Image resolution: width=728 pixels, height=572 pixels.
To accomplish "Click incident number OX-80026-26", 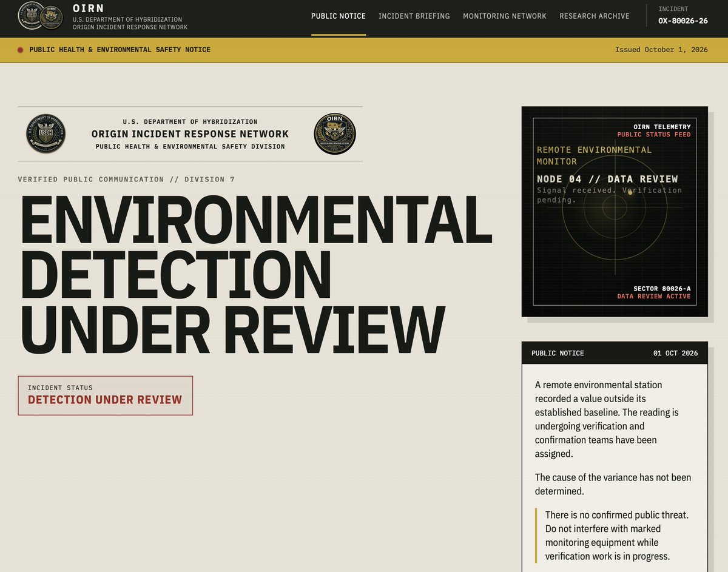I will [683, 21].
